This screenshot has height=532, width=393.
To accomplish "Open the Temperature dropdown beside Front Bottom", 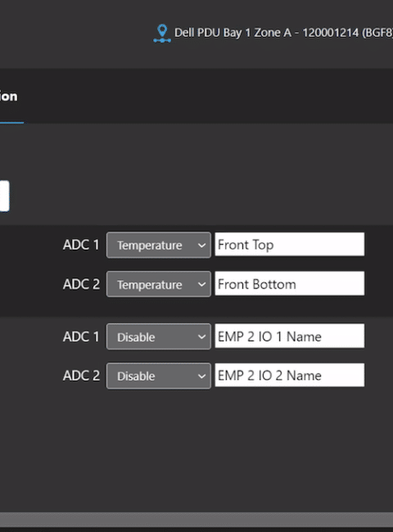I will 159,284.
